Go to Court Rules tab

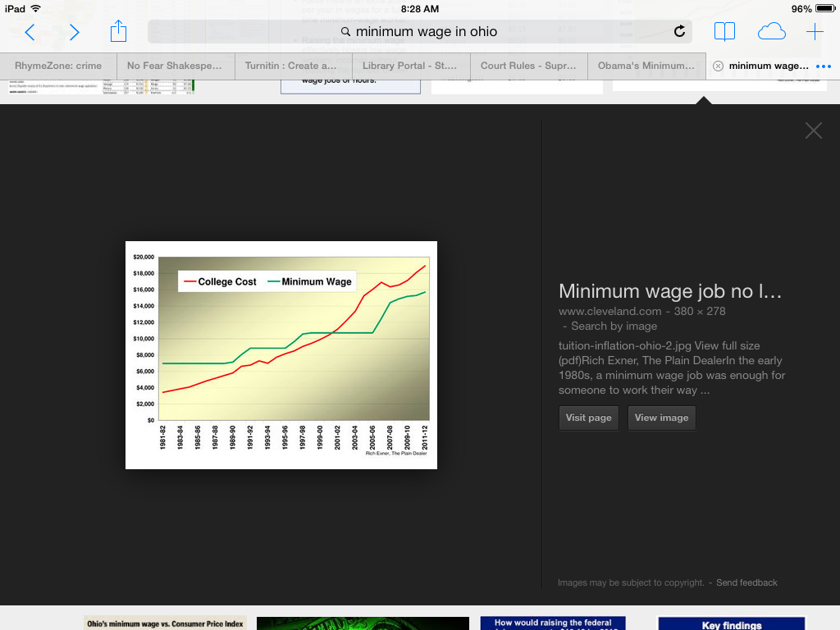tap(528, 66)
